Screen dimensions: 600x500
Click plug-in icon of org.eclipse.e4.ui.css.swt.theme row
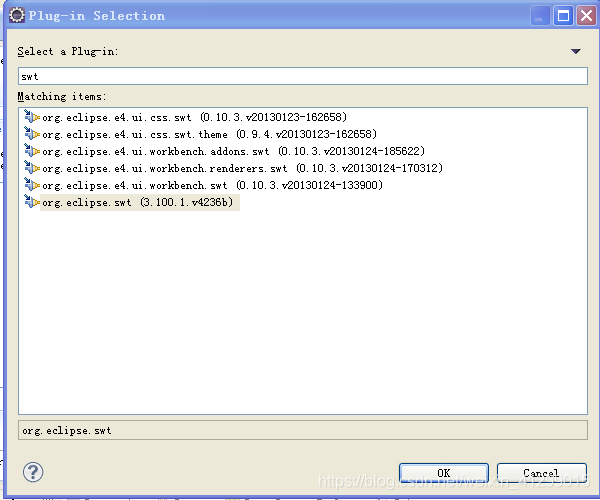click(32, 134)
